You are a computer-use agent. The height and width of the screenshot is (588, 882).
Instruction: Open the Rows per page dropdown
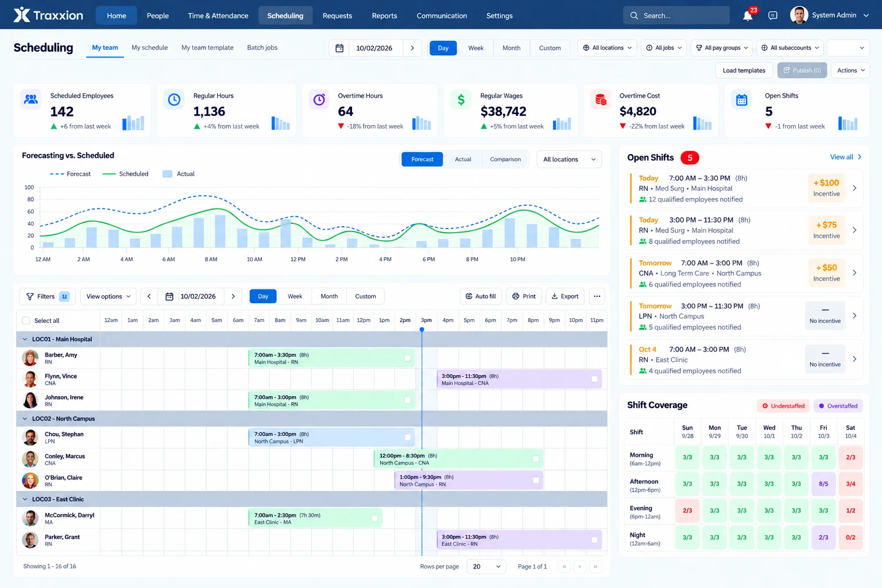click(x=486, y=567)
